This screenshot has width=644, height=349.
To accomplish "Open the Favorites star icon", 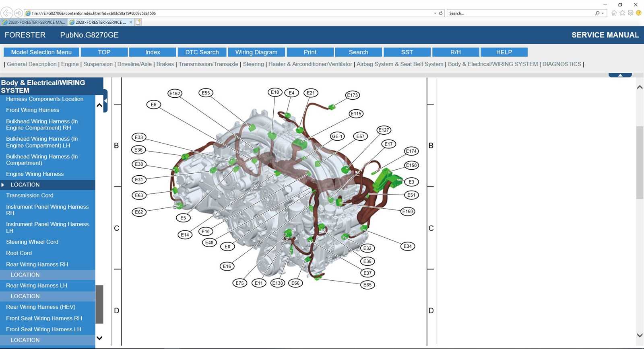I will coord(622,13).
